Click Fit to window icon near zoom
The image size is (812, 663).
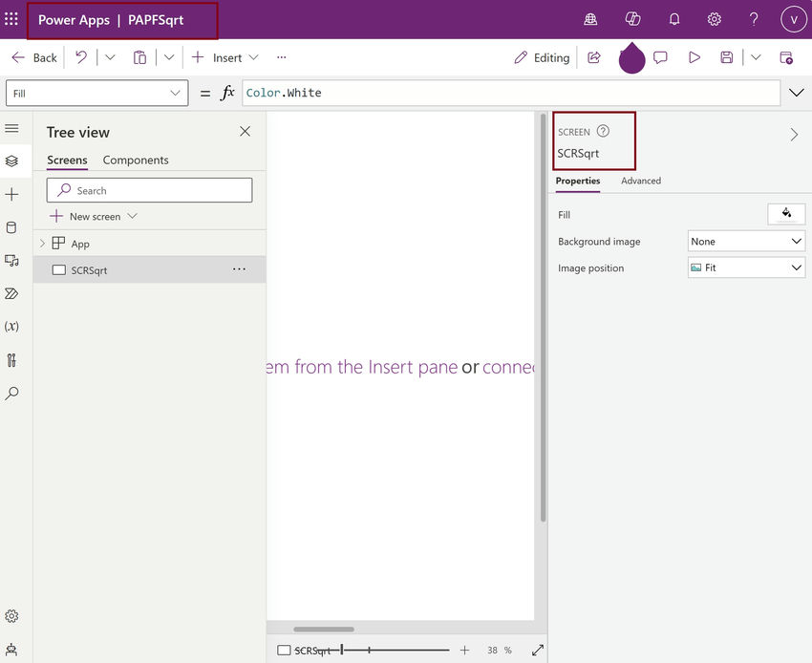click(538, 650)
